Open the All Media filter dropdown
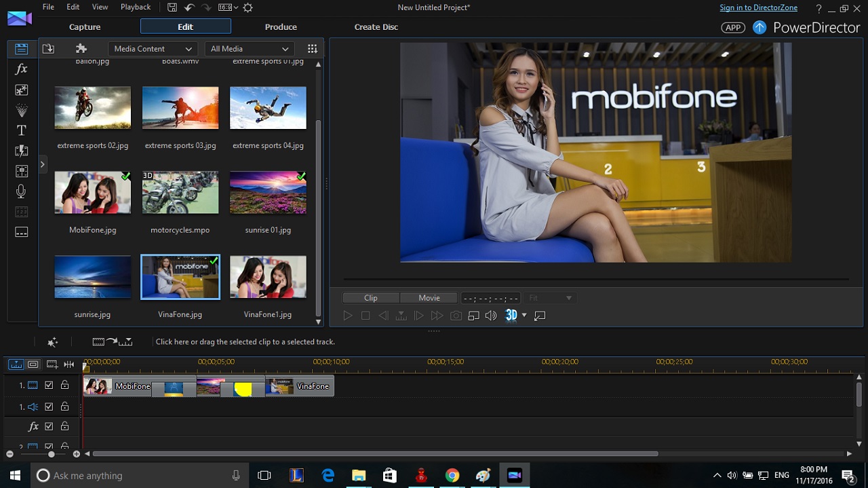The image size is (868, 488). click(249, 49)
